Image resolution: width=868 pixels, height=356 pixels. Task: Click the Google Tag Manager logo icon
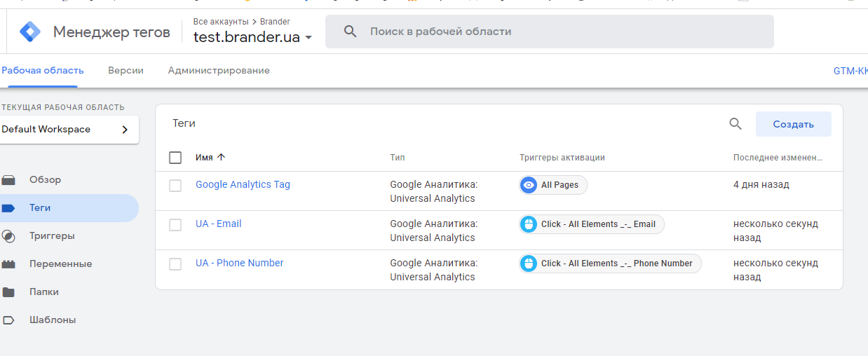coord(30,32)
